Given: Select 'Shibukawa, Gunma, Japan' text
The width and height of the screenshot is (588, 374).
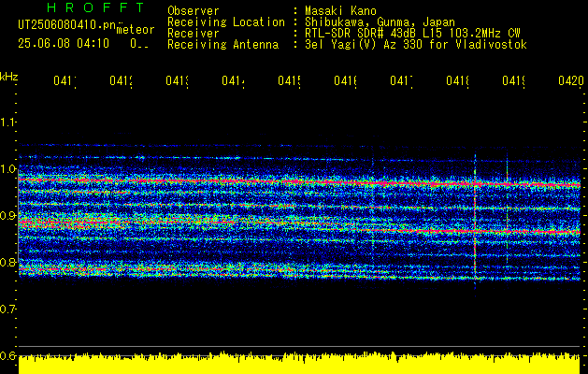Looking at the screenshot, I should tap(380, 22).
